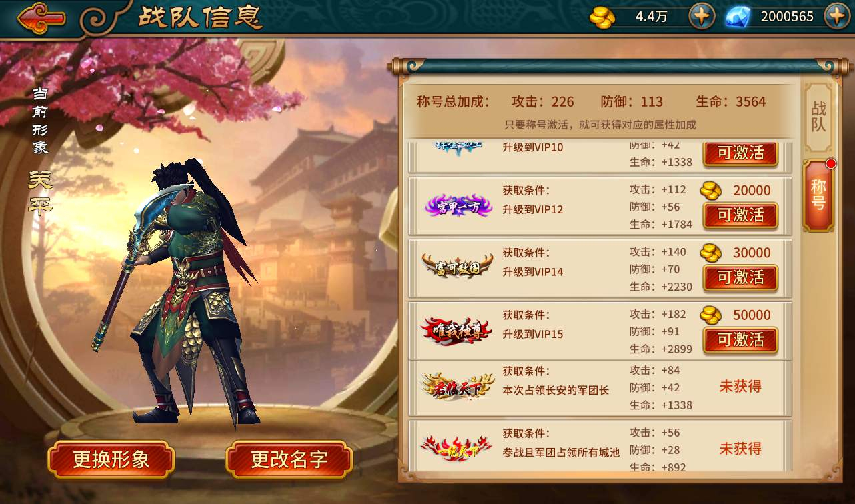Viewport: 855px width, 504px height.
Task: Tap the gold coin stack icon in header
Action: point(602,17)
